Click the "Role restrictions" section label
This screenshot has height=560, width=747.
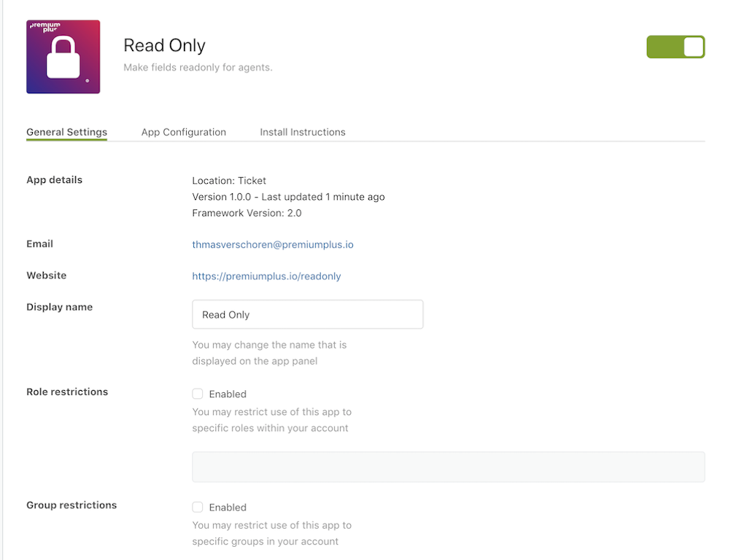click(x=67, y=392)
